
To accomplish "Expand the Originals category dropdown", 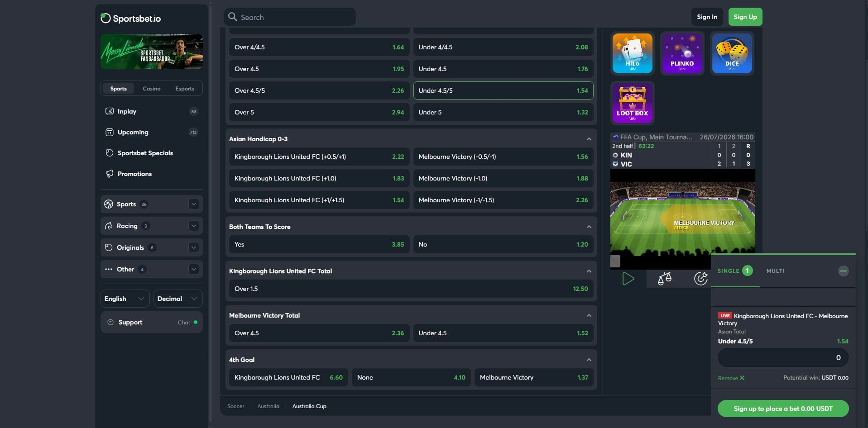I will click(194, 247).
